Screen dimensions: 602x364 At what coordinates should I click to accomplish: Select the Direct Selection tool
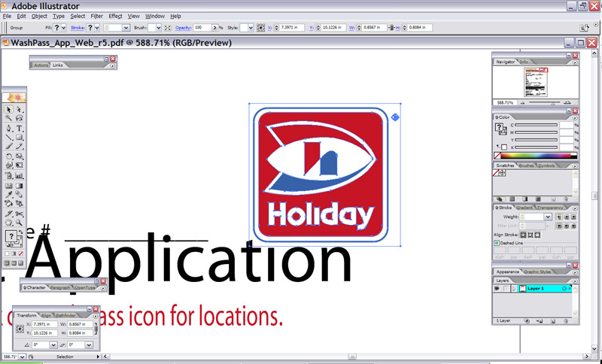pos(19,109)
